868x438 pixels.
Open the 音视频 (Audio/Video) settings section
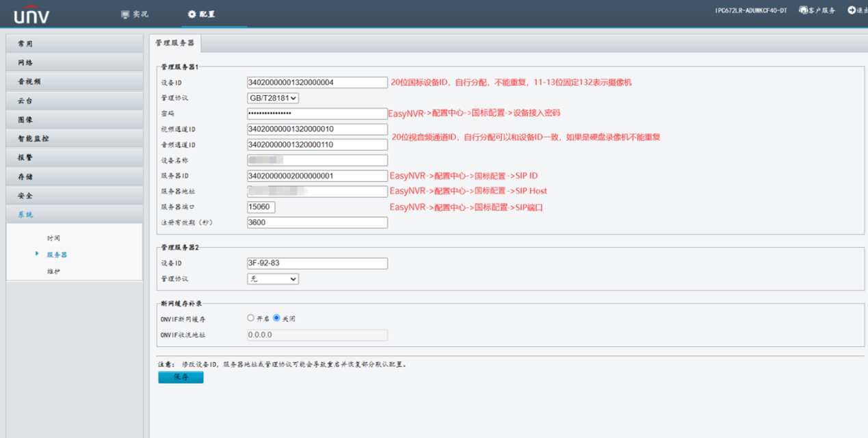point(41,81)
